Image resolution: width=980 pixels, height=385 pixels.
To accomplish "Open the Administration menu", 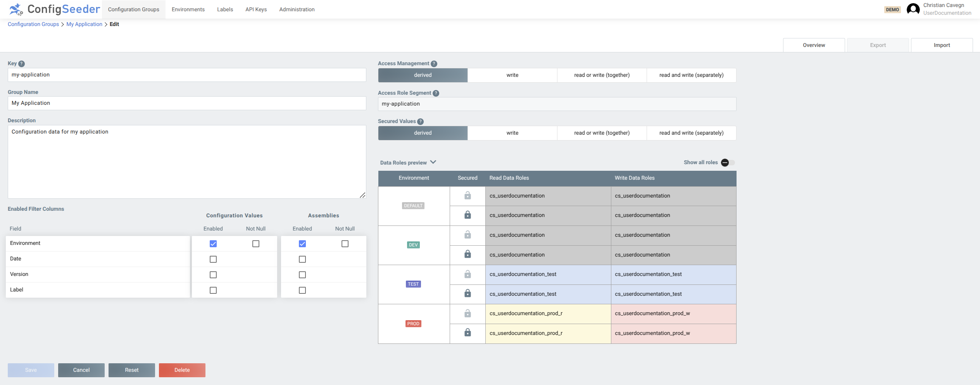I will click(297, 9).
